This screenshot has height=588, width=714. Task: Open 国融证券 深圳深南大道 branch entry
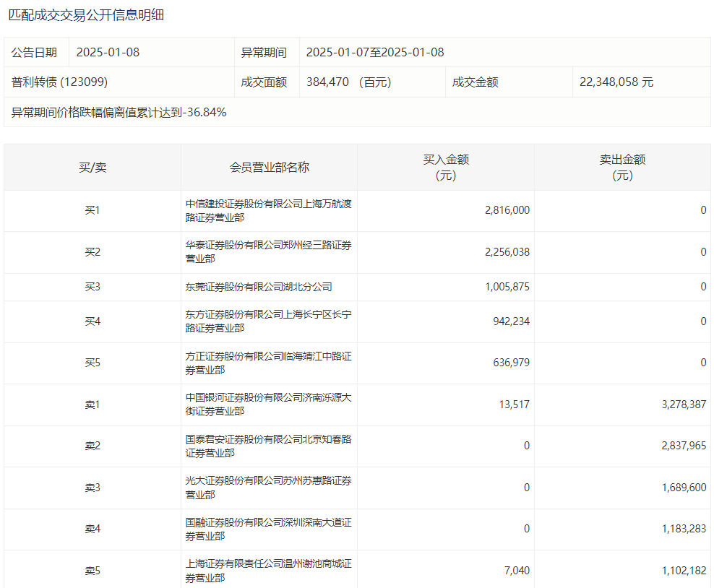[268, 529]
